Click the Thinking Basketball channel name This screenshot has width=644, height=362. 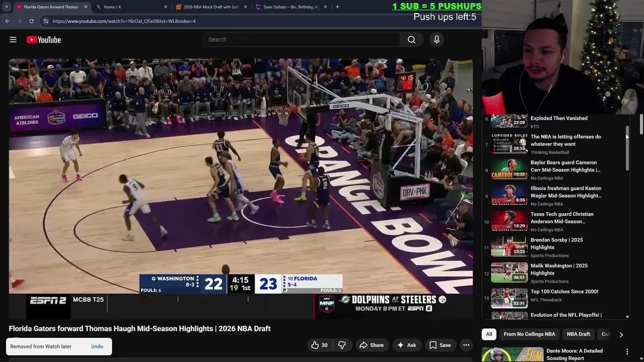coord(550,152)
